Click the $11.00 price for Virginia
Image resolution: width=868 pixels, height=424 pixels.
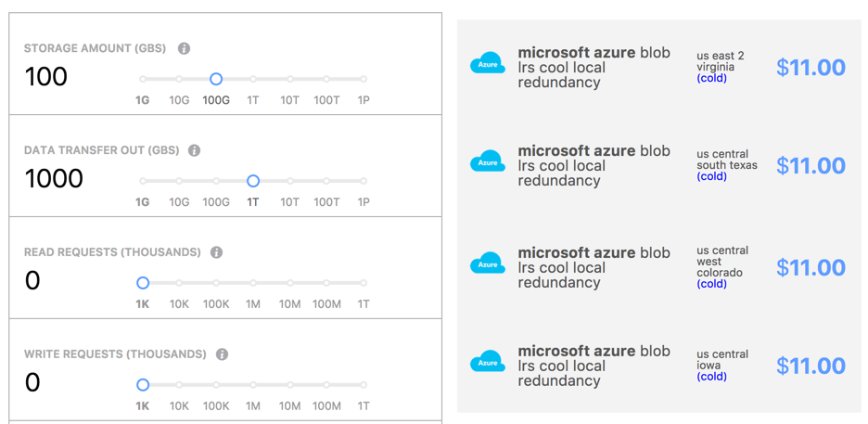point(811,68)
